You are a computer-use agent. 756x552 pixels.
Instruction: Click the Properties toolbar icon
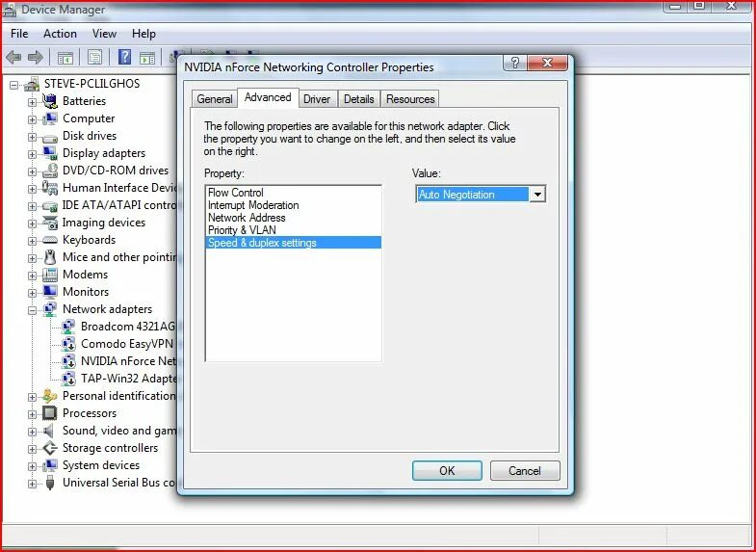pos(95,58)
